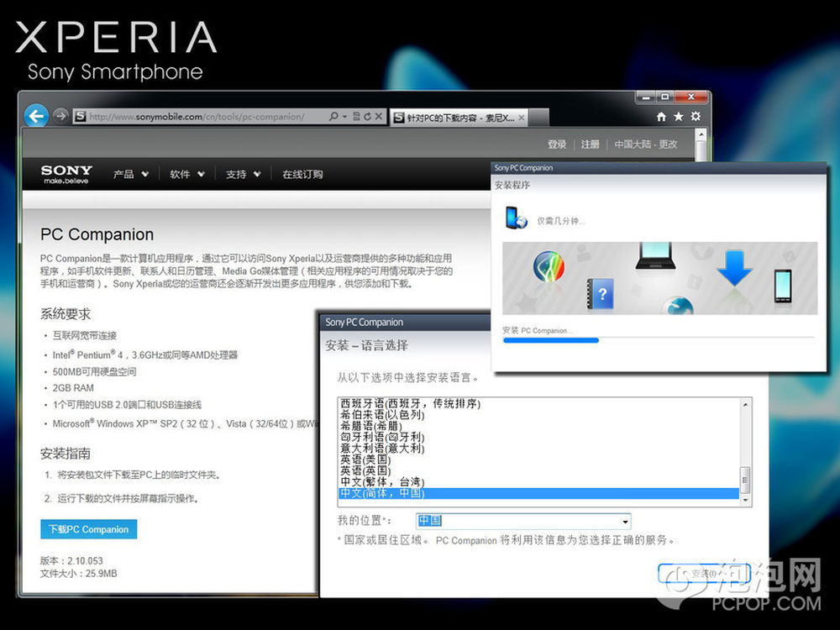Select 希腊语(希腊) in language list
The image size is (840, 630).
539,426
